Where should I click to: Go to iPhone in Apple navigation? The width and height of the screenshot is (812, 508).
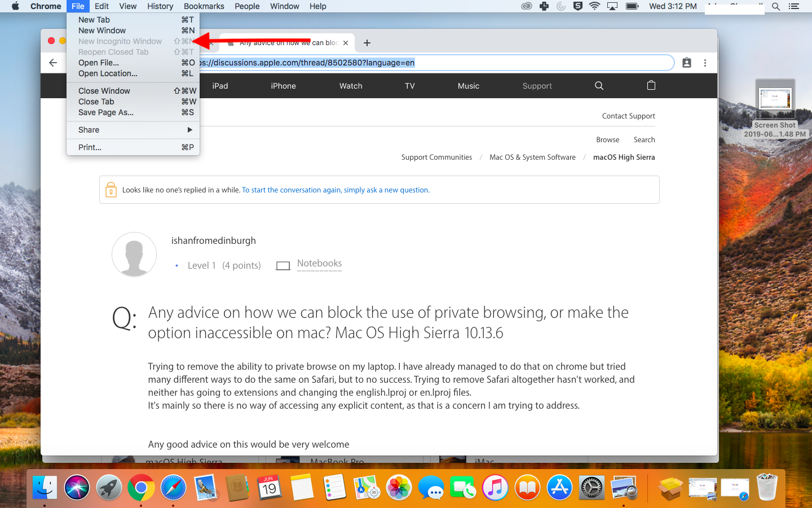click(x=283, y=86)
